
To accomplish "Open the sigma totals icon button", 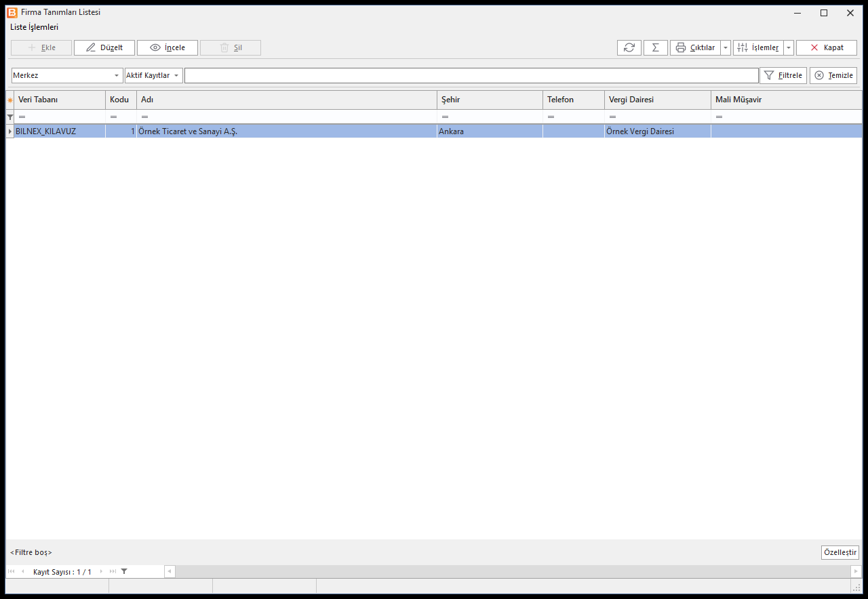I will pos(656,47).
